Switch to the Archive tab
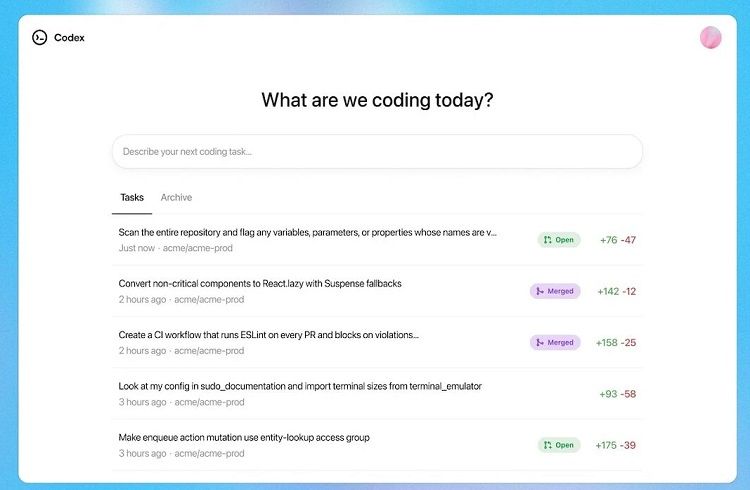Image resolution: width=750 pixels, height=490 pixels. point(176,197)
